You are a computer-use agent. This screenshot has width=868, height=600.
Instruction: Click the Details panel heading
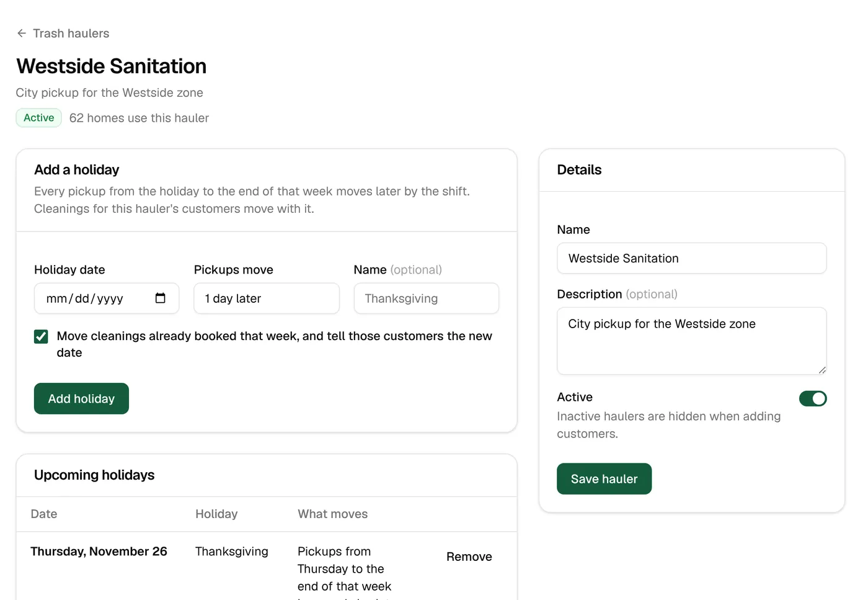click(579, 170)
